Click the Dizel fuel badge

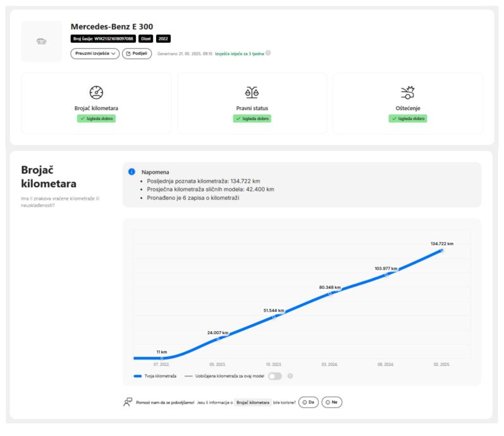click(x=146, y=39)
